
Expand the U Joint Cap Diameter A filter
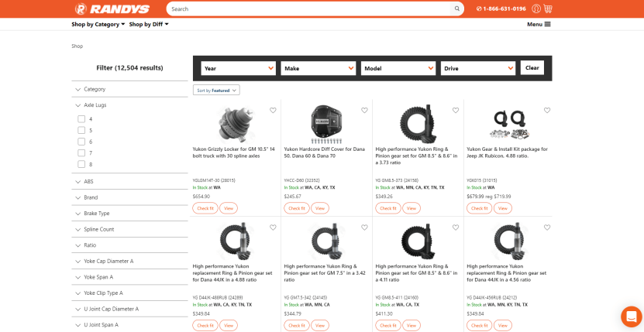129,309
